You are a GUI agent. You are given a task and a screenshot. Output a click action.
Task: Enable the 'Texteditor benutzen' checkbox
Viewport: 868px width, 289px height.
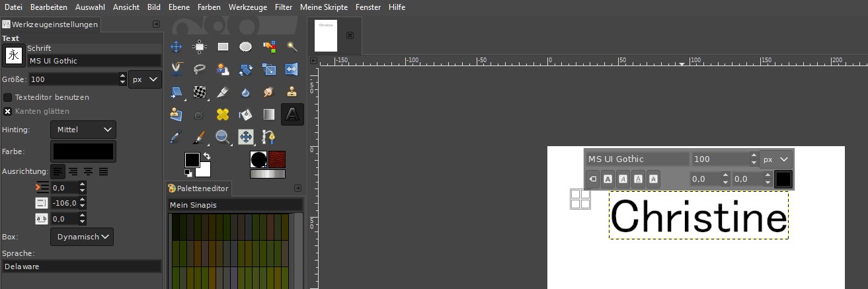click(x=8, y=97)
